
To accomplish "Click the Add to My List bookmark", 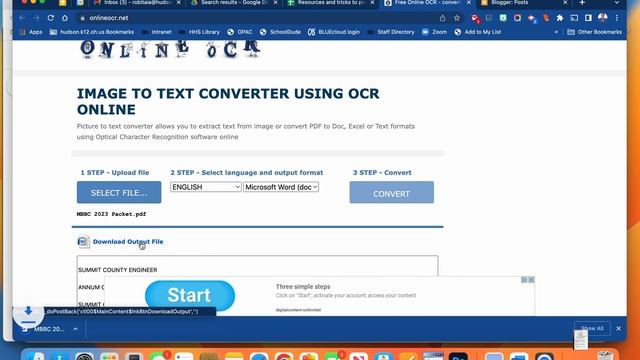I will click(x=478, y=32).
